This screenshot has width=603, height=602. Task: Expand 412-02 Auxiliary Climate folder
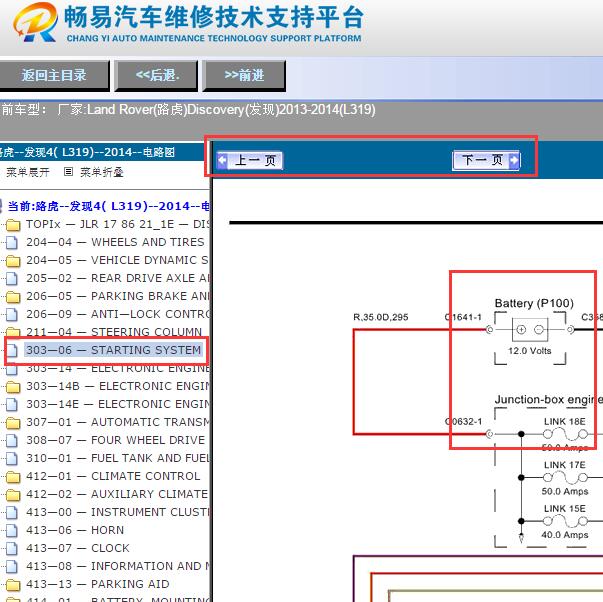pyautogui.click(x=117, y=494)
